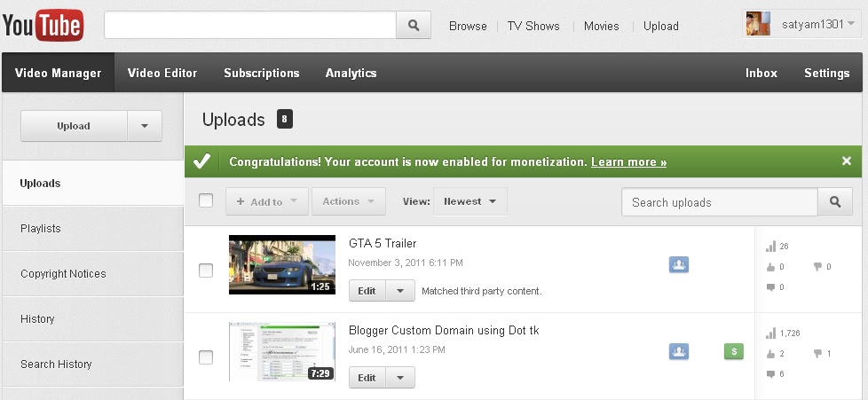Click the Upload link in the top header
Image resolution: width=868 pixels, height=400 pixels.
point(660,26)
